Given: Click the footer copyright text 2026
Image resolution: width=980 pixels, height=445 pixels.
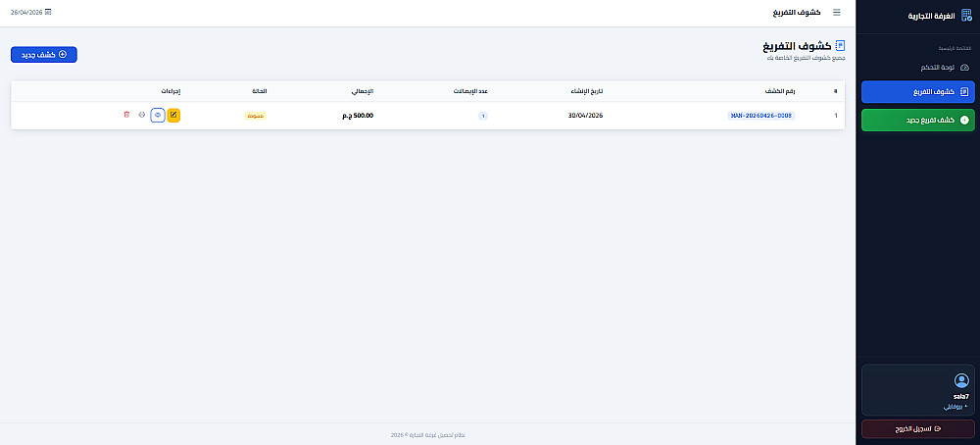Looking at the screenshot, I should pyautogui.click(x=427, y=435).
